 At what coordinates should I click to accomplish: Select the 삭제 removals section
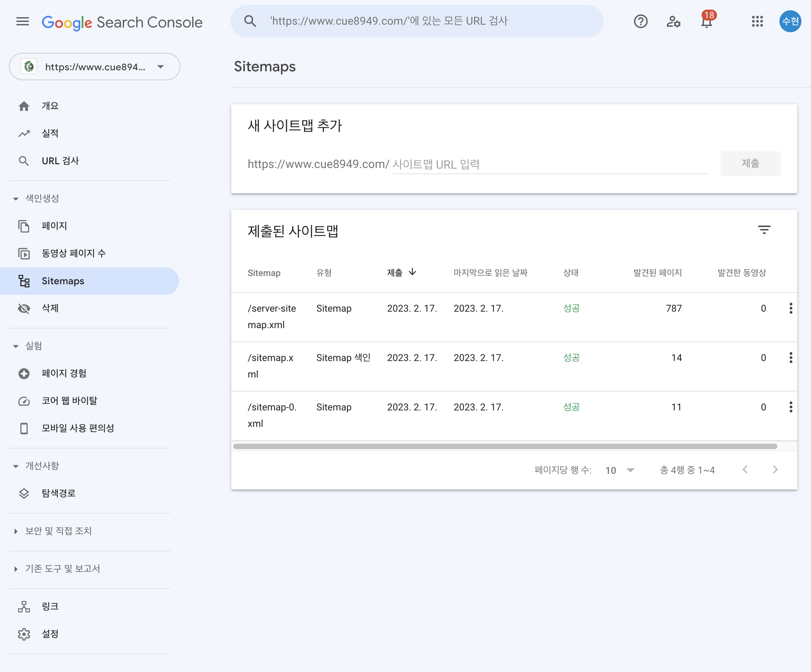click(50, 308)
